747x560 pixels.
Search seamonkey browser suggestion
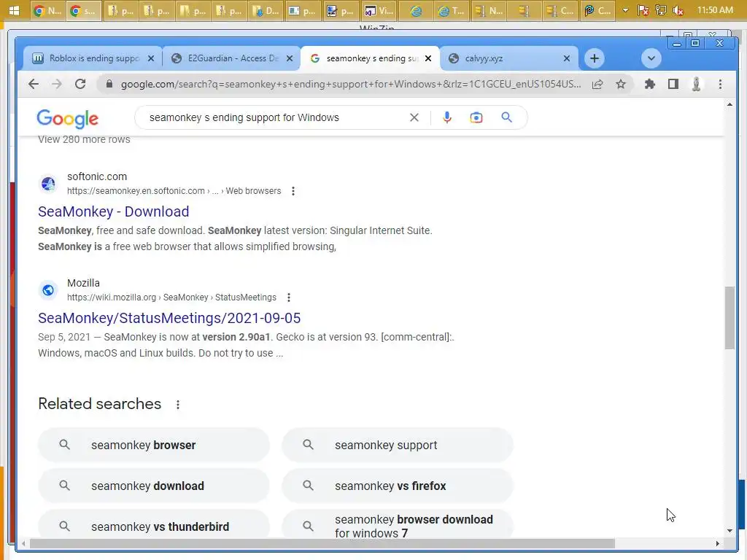click(154, 446)
